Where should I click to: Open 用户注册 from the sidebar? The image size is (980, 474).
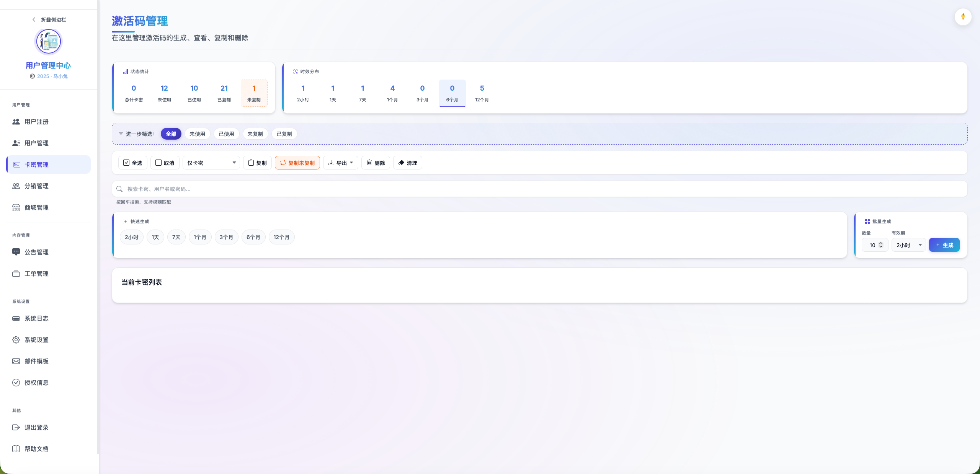click(x=36, y=122)
